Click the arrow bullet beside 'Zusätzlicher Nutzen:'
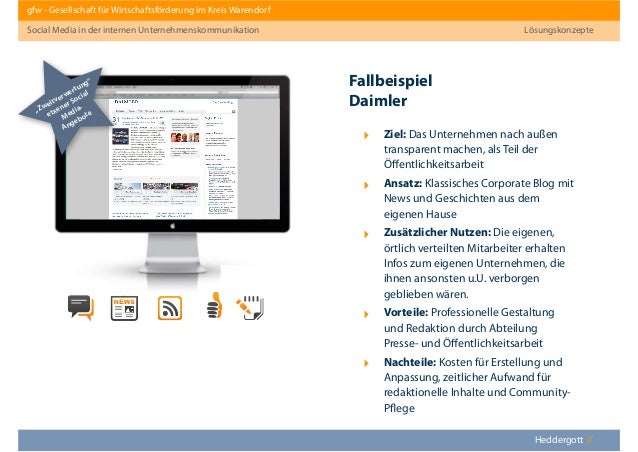This screenshot has height=452, width=638. (x=366, y=234)
